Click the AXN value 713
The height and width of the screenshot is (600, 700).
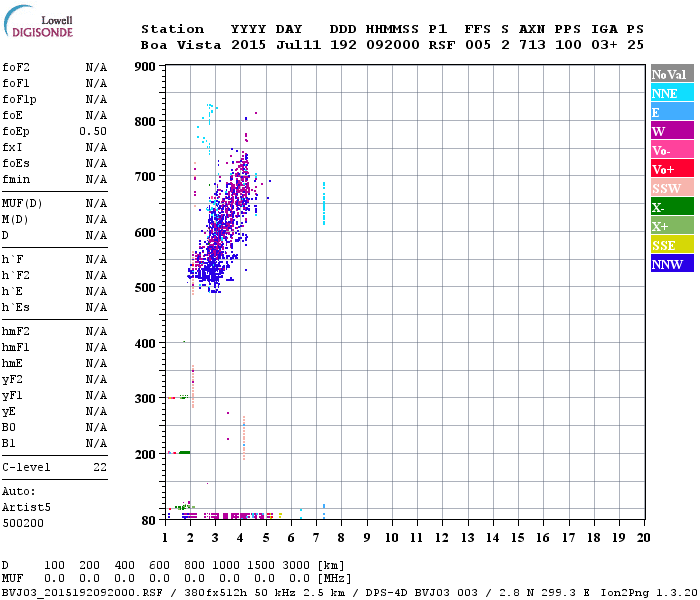click(532, 45)
